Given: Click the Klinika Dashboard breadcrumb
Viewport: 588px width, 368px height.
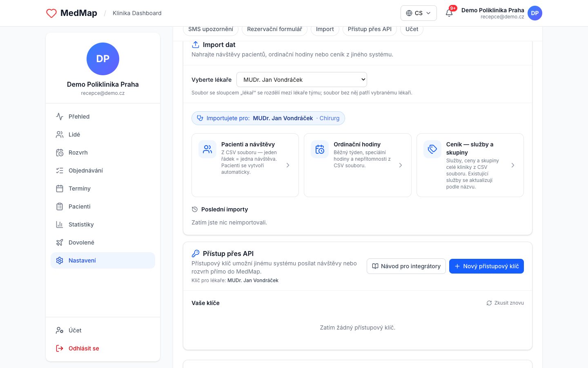Looking at the screenshot, I should (137, 13).
